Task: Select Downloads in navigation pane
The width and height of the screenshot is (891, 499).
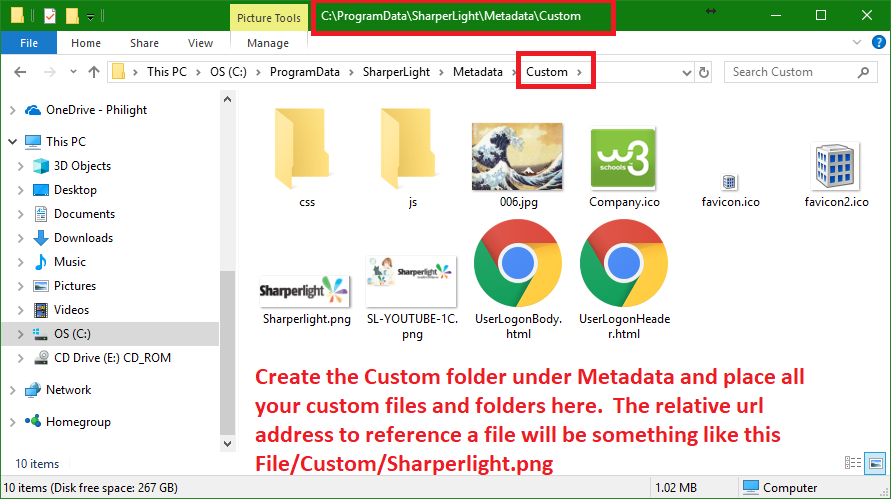Action: coord(83,238)
